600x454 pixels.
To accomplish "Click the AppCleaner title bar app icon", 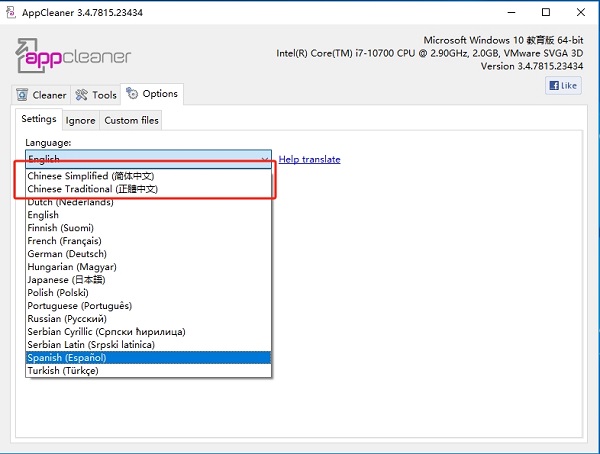I will pos(11,12).
